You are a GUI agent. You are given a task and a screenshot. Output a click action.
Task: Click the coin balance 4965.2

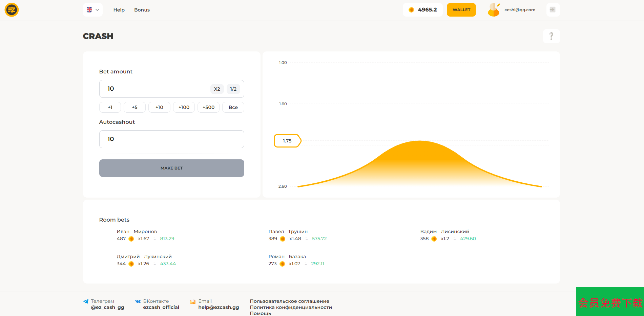[x=422, y=10]
